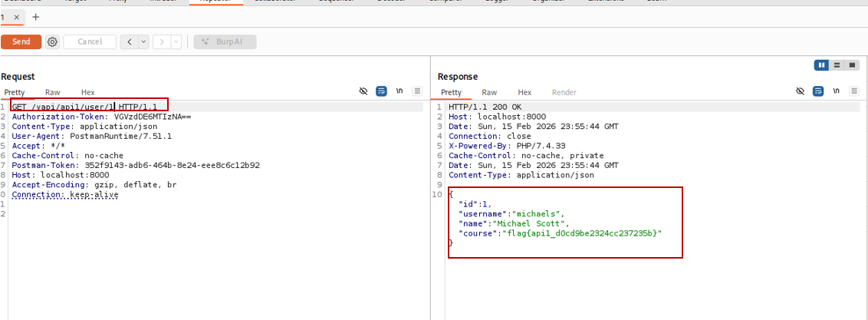Viewport: 868px width, 320px height.
Task: Click the BurpAI button
Action: click(x=225, y=41)
